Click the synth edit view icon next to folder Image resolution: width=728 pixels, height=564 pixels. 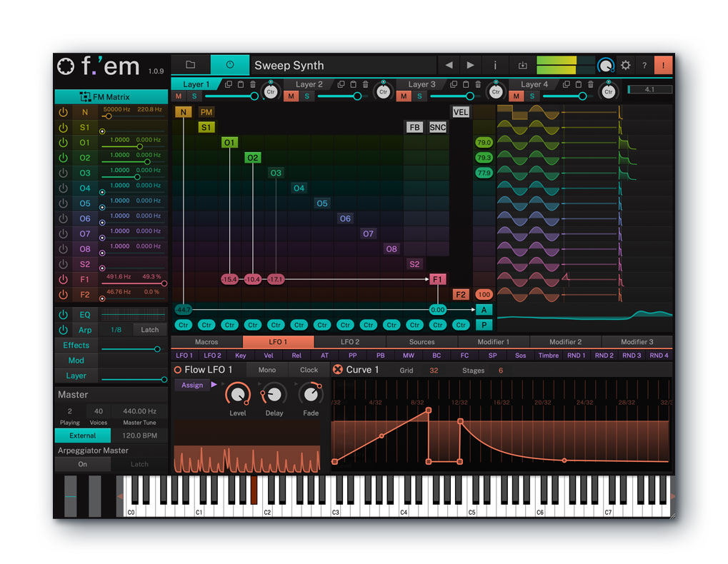pyautogui.click(x=230, y=65)
